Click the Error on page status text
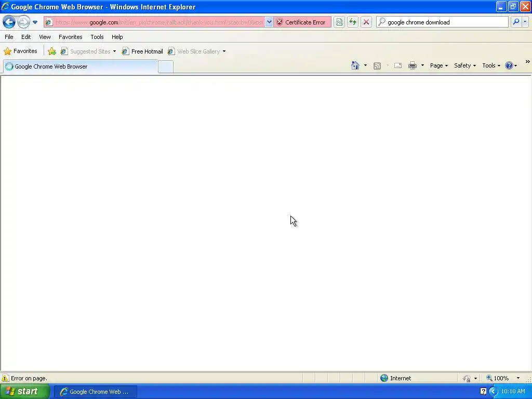 coord(29,378)
